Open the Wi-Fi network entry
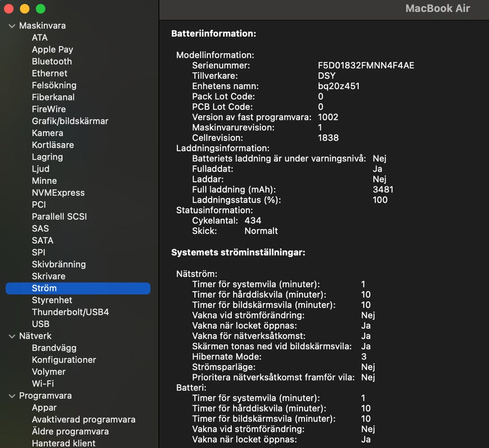 pyautogui.click(x=43, y=384)
